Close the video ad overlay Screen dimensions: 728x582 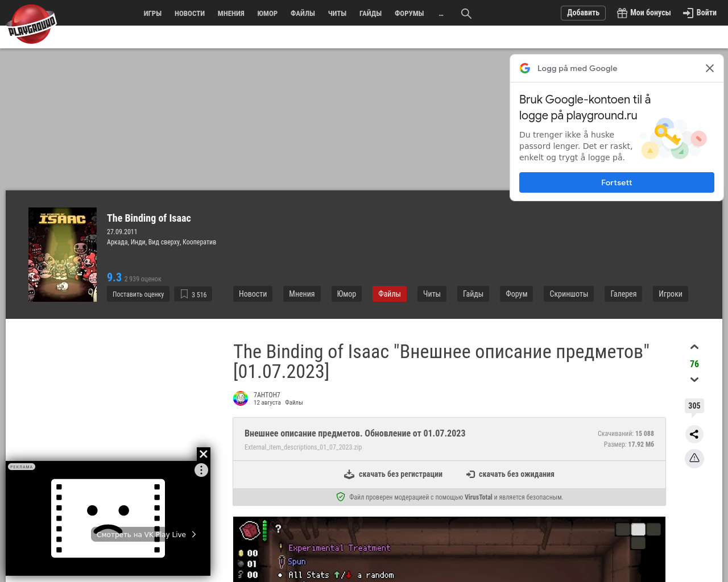[x=204, y=454]
